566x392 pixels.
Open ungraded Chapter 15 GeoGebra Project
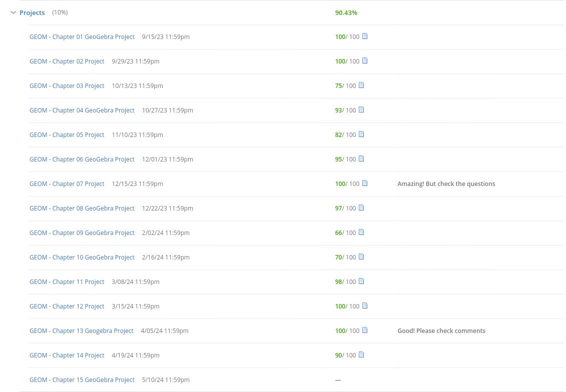(82, 380)
